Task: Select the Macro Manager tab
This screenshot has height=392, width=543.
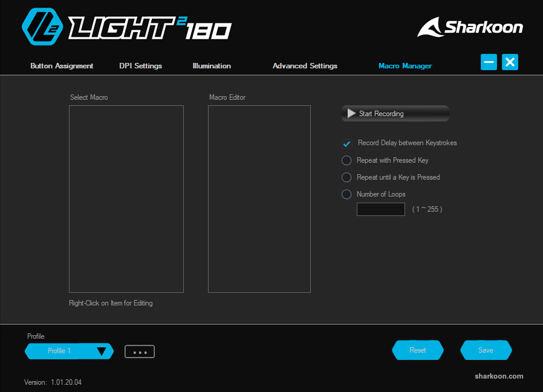Action: pyautogui.click(x=405, y=66)
